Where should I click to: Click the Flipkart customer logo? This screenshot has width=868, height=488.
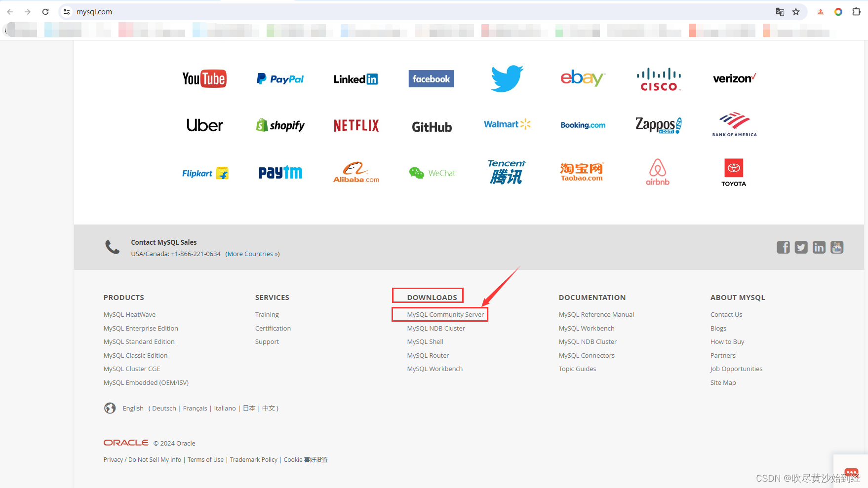click(x=205, y=173)
